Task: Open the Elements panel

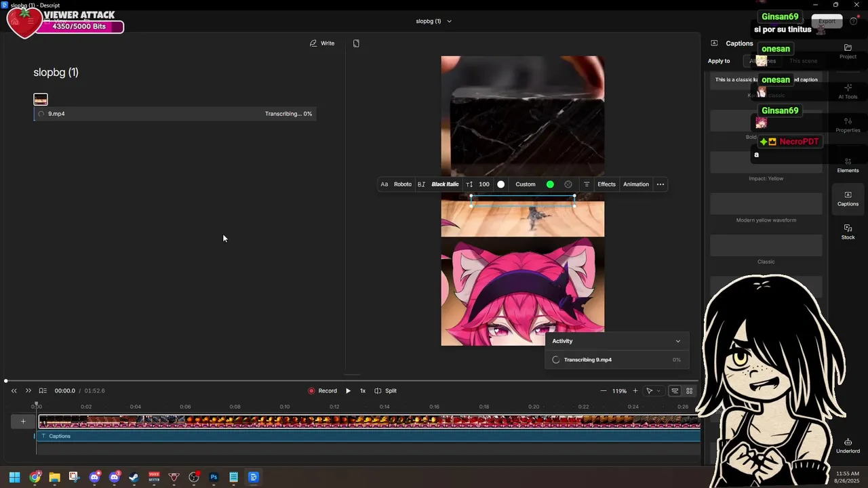Action: pyautogui.click(x=848, y=165)
